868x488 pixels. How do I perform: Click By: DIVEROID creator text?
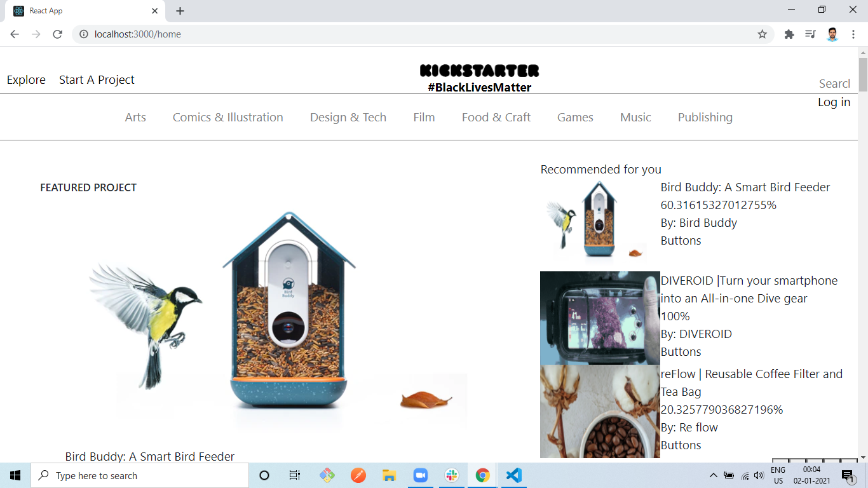[696, 334]
